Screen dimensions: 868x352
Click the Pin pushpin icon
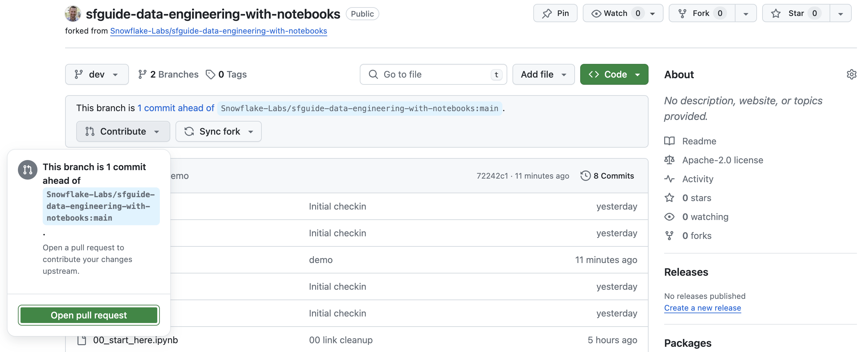[x=547, y=13]
